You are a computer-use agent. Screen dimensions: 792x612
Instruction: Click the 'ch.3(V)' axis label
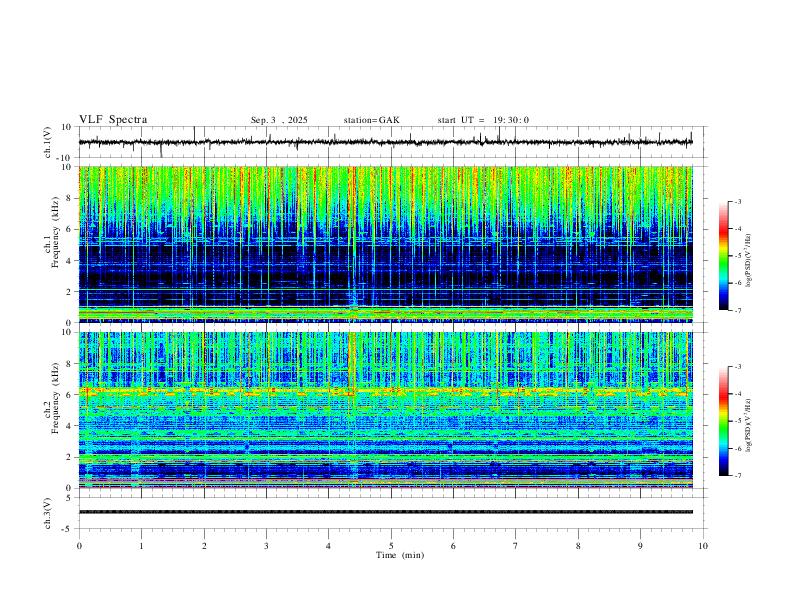coord(48,513)
